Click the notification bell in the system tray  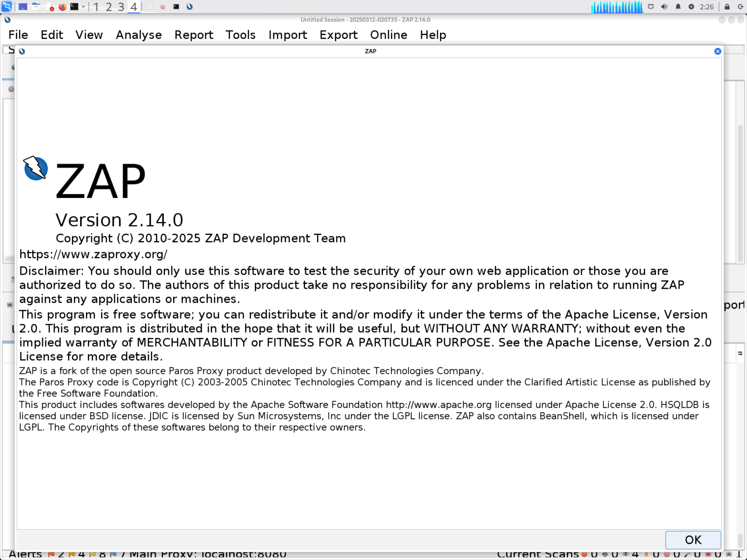tap(678, 6)
